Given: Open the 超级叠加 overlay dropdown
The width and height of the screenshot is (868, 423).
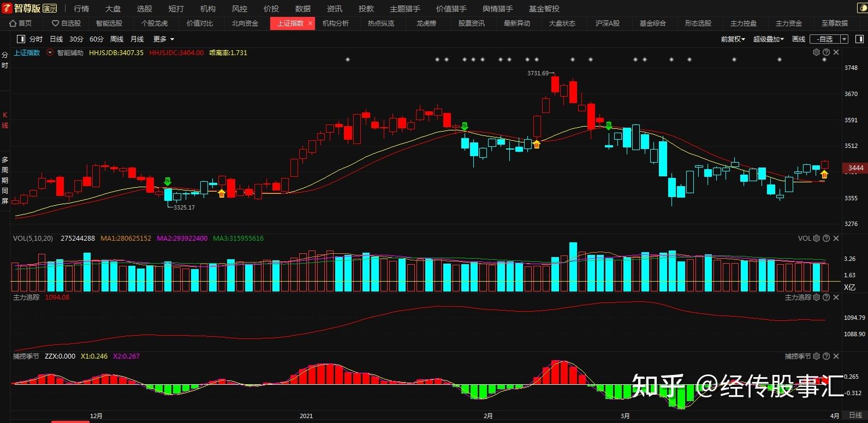Looking at the screenshot, I should (x=768, y=39).
